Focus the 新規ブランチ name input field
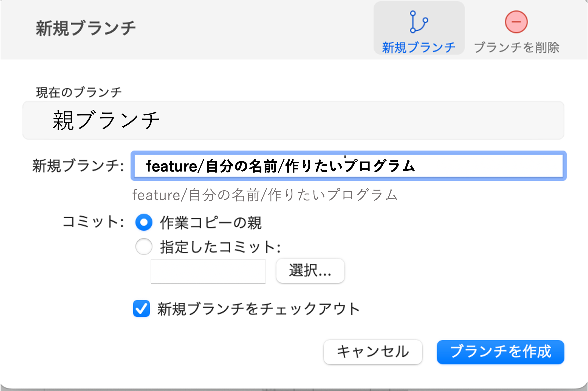The height and width of the screenshot is (391, 588). click(349, 166)
